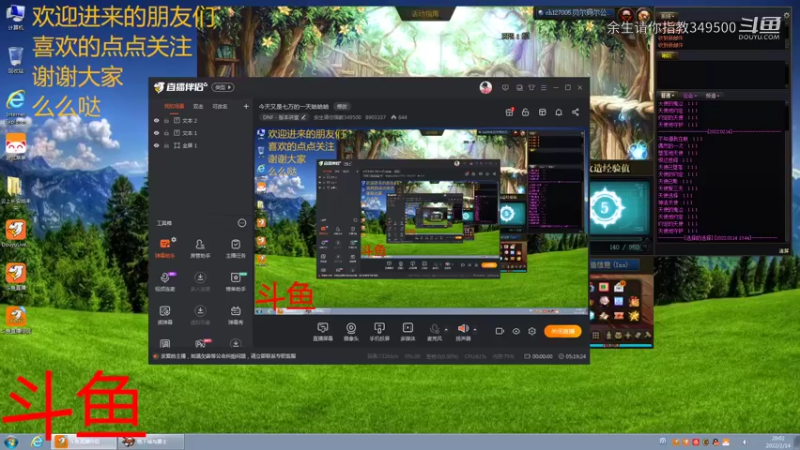This screenshot has width=800, height=450.
Task: Add a 摄像头 camera source
Action: click(x=351, y=331)
